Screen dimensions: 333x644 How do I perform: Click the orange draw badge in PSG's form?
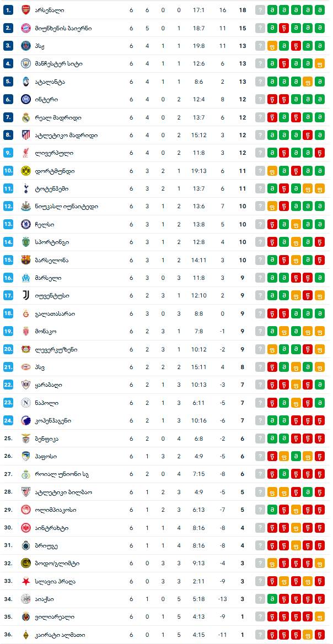[x=272, y=46]
